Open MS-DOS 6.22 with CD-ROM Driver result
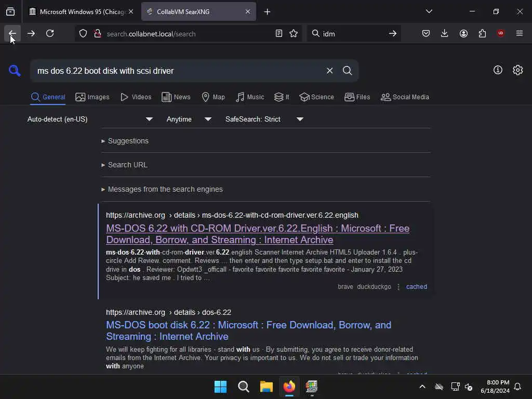 click(x=258, y=234)
